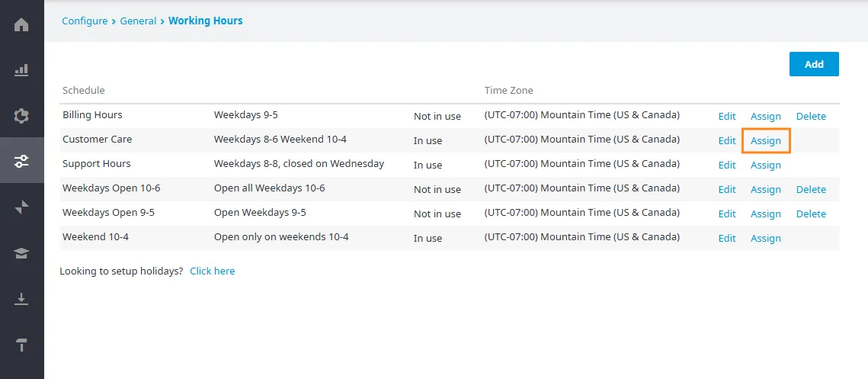The width and height of the screenshot is (868, 379).
Task: Click the download arrow sidebar icon
Action: coord(21,299)
